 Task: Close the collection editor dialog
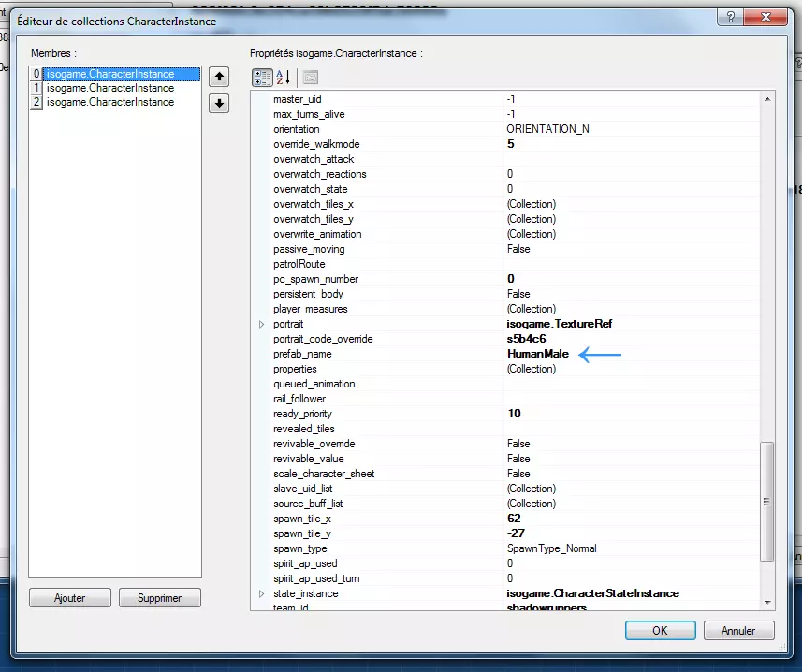point(766,18)
